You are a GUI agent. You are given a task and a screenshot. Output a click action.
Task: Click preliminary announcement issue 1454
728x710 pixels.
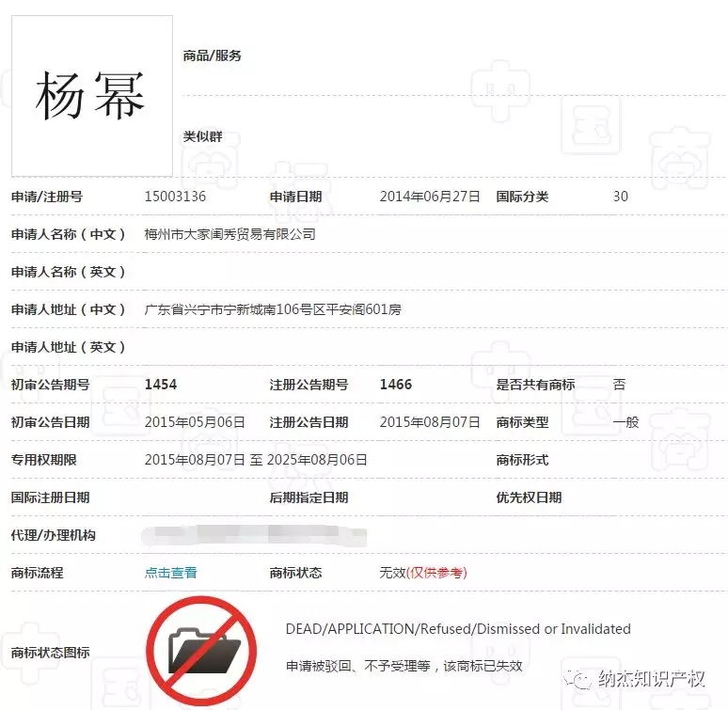point(161,385)
